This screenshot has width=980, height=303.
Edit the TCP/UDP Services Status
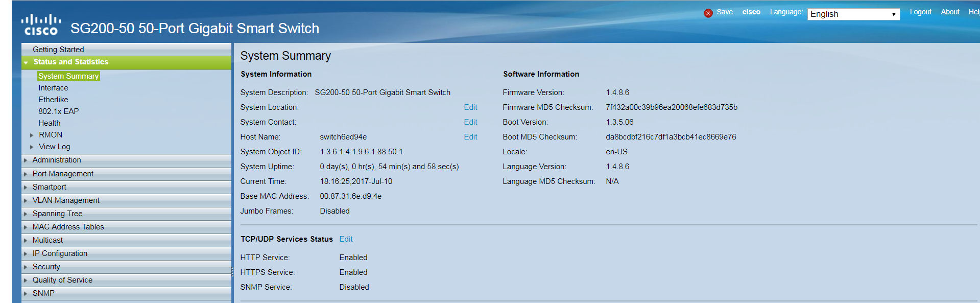pyautogui.click(x=346, y=239)
